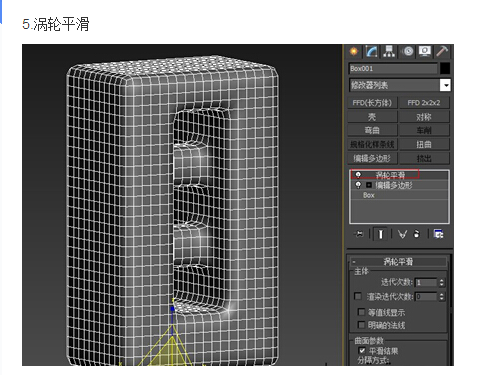This screenshot has height=375, width=480.
Task: Collapse the 涡轮平滑 rollout header
Action: pos(398,262)
